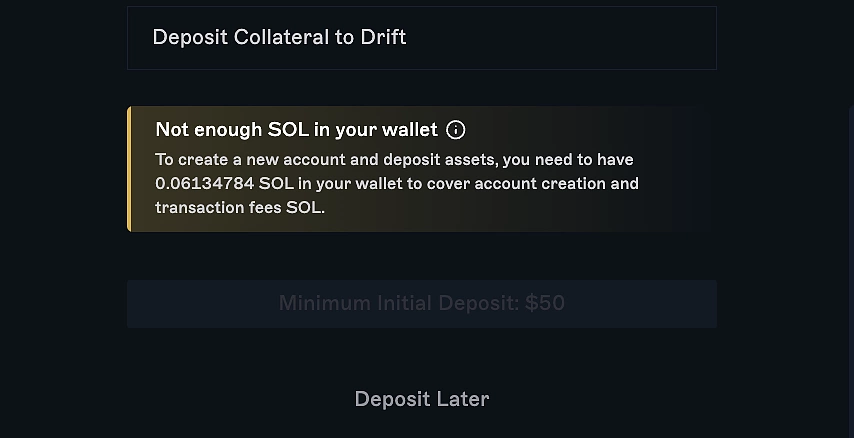Click the $50 amount in the disabled button

[x=545, y=303]
